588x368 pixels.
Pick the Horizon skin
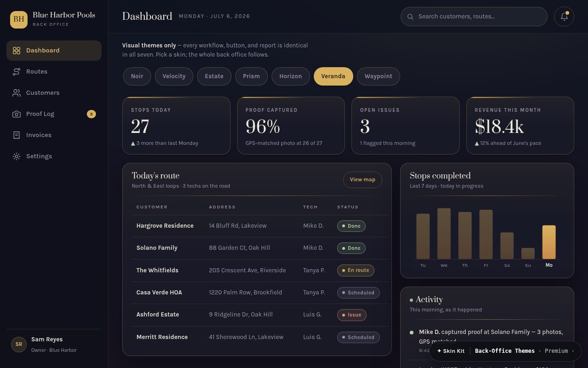point(291,76)
